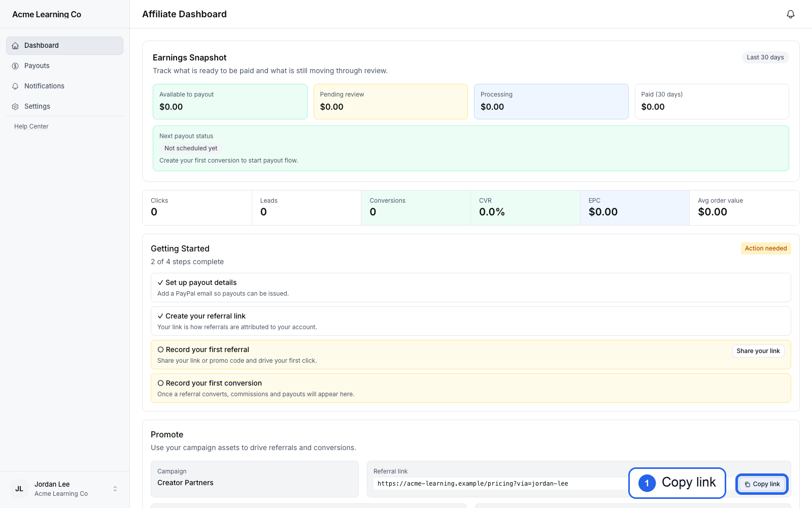This screenshot has height=508, width=812.
Task: Click the Set up payout details step
Action: [471, 288]
